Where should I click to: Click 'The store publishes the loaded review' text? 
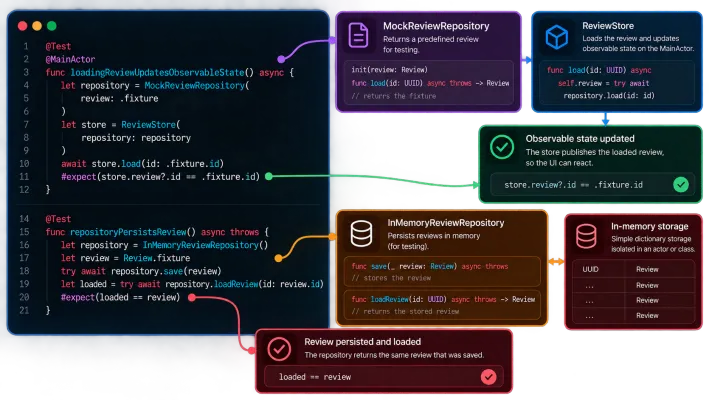(595, 152)
